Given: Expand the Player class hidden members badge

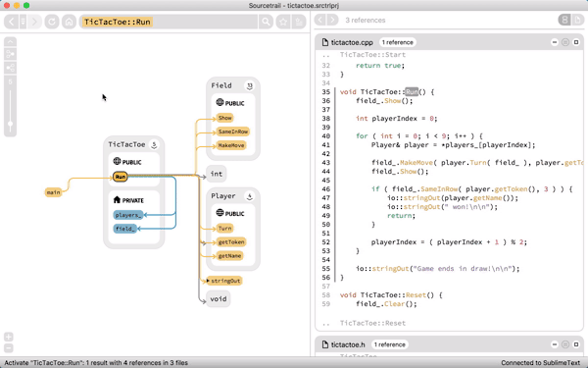Looking at the screenshot, I should pyautogui.click(x=249, y=196).
